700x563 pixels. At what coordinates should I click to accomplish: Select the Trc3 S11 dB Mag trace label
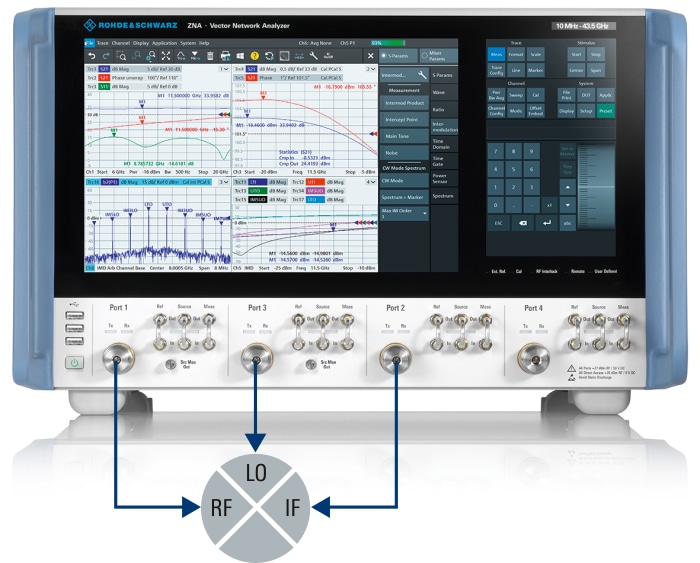point(134,86)
